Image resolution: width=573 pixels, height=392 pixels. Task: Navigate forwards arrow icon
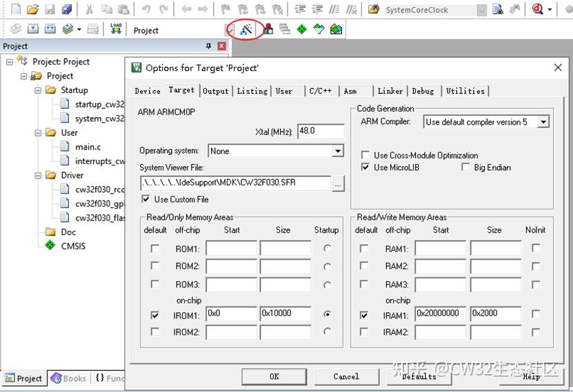(x=203, y=9)
